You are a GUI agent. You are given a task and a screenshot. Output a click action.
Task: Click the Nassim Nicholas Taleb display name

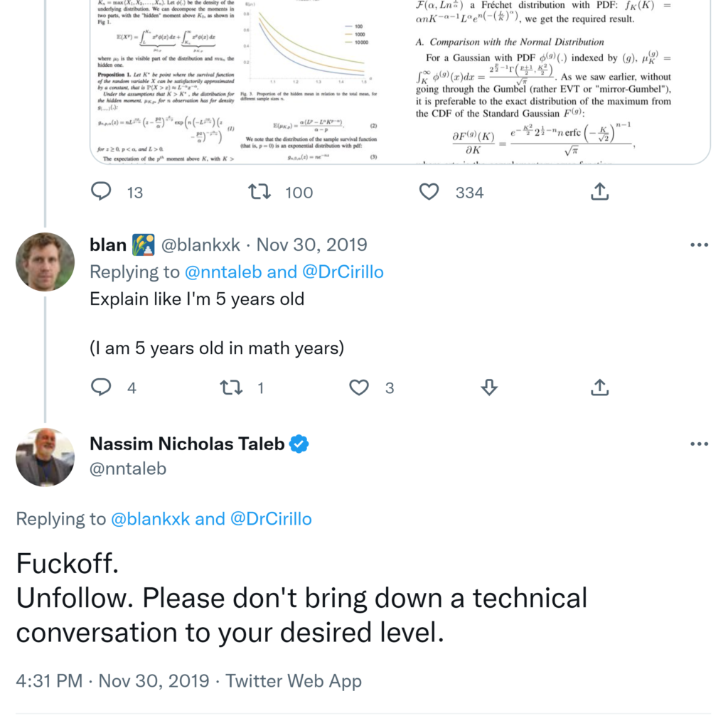187,444
